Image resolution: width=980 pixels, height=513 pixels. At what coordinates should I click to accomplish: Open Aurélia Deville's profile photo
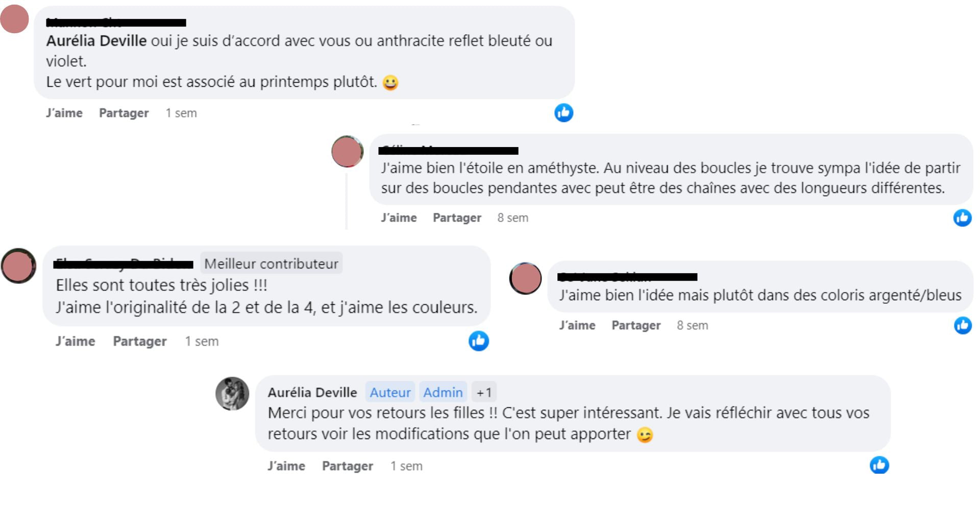click(x=232, y=394)
